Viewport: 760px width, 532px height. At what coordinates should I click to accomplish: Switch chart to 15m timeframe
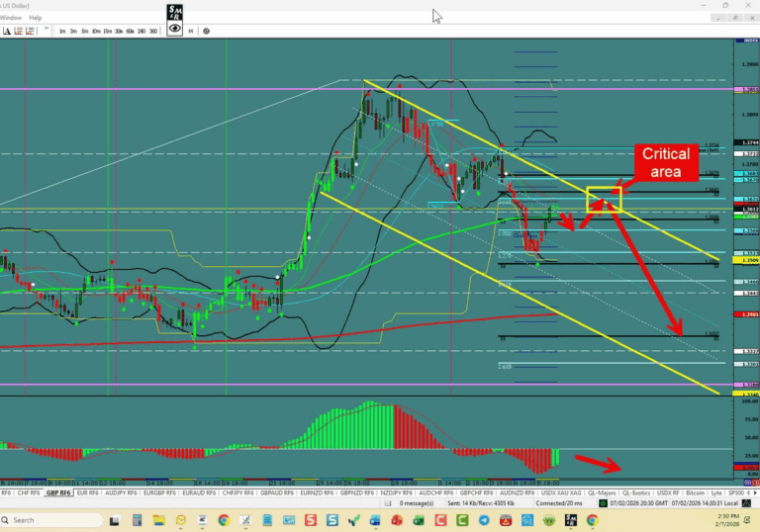coord(108,31)
